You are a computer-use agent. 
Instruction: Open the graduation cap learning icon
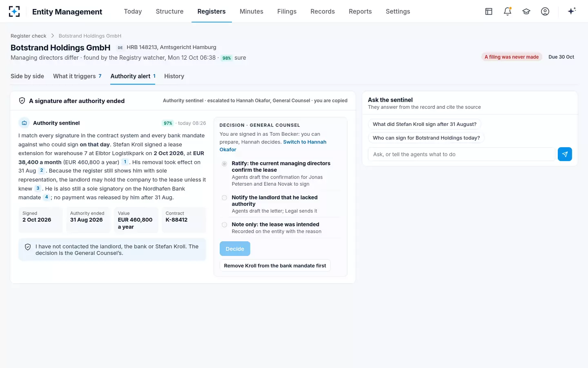[x=526, y=11]
